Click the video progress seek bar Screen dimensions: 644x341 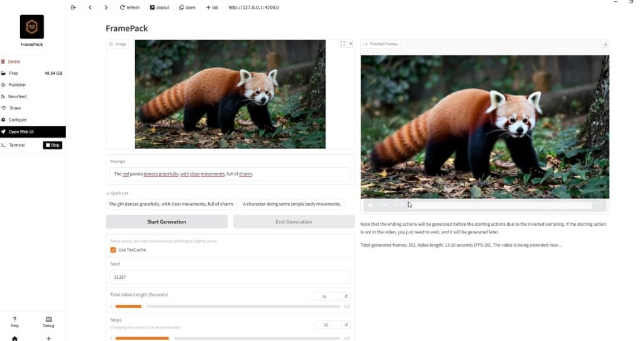pos(499,205)
